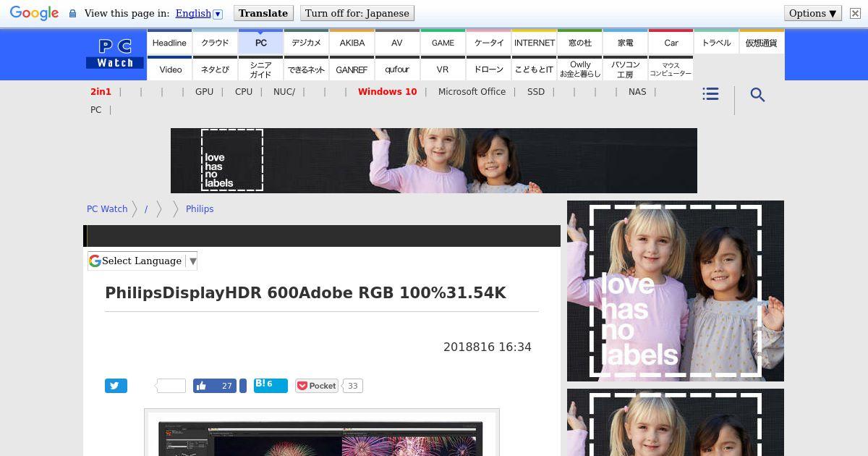Click the CPU topic link
Viewport: 868px width, 456px height.
point(244,91)
